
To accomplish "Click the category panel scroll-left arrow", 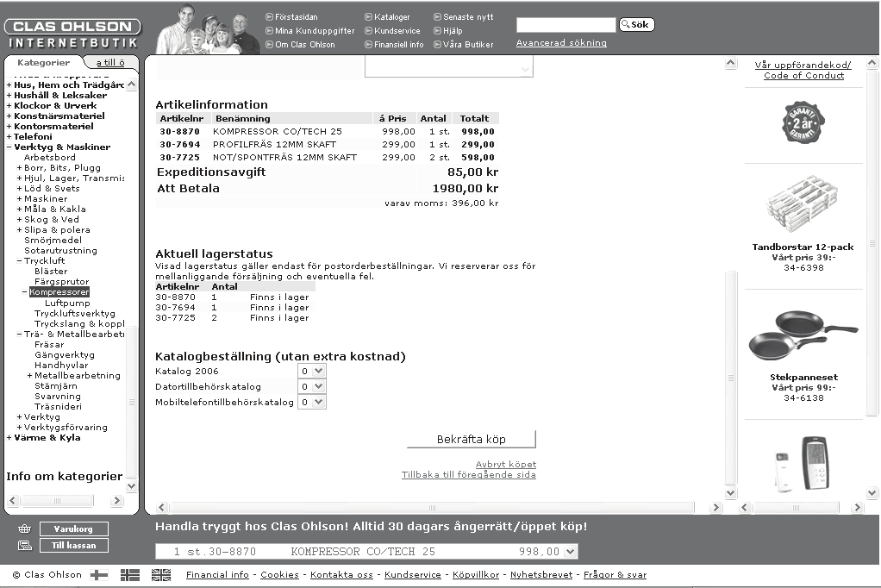I will tap(13, 500).
